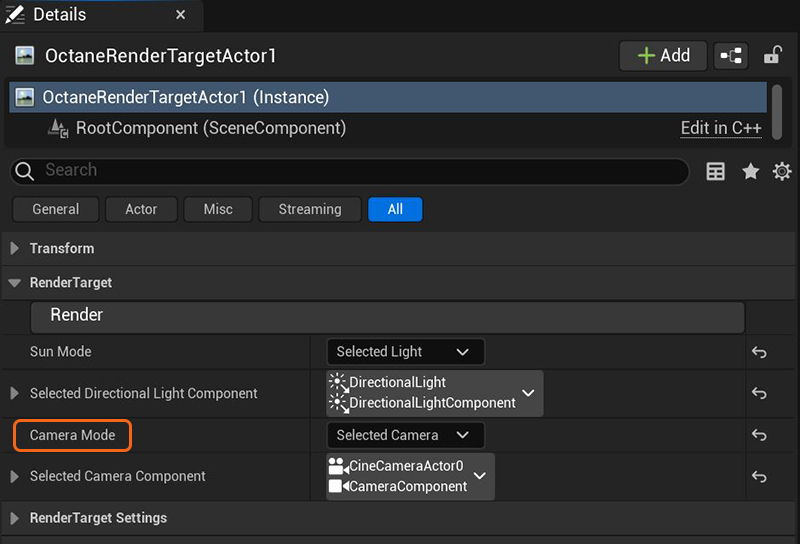Open the Camera Mode Selected Camera dropdown
The height and width of the screenshot is (544, 800).
(405, 435)
